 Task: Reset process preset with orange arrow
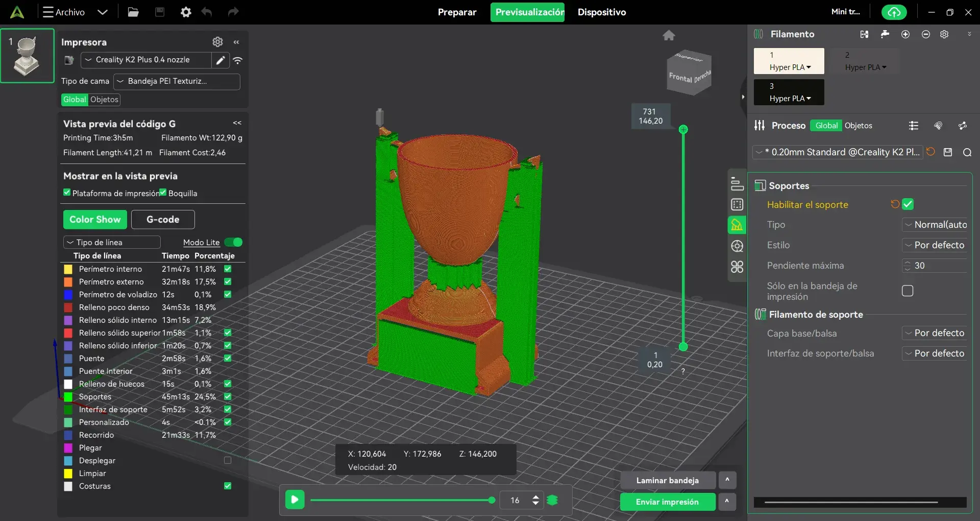point(930,152)
